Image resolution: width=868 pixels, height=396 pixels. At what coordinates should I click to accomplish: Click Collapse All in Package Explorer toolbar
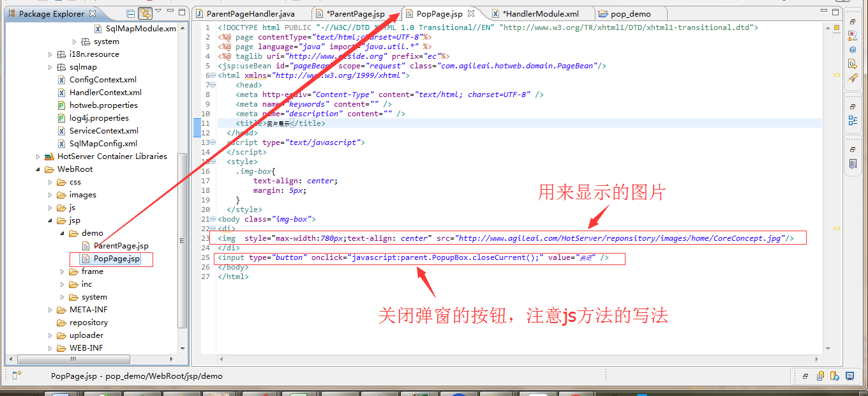(x=131, y=13)
